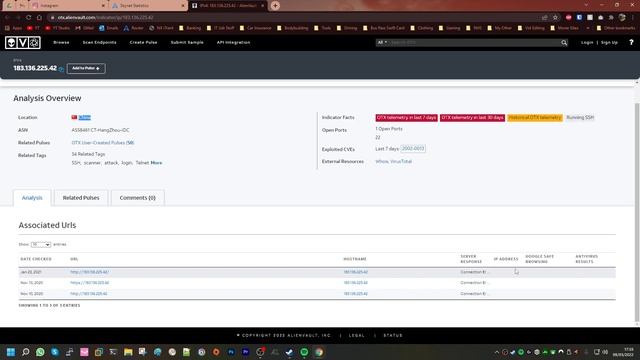Sort table by Hostname header

[x=355, y=259]
